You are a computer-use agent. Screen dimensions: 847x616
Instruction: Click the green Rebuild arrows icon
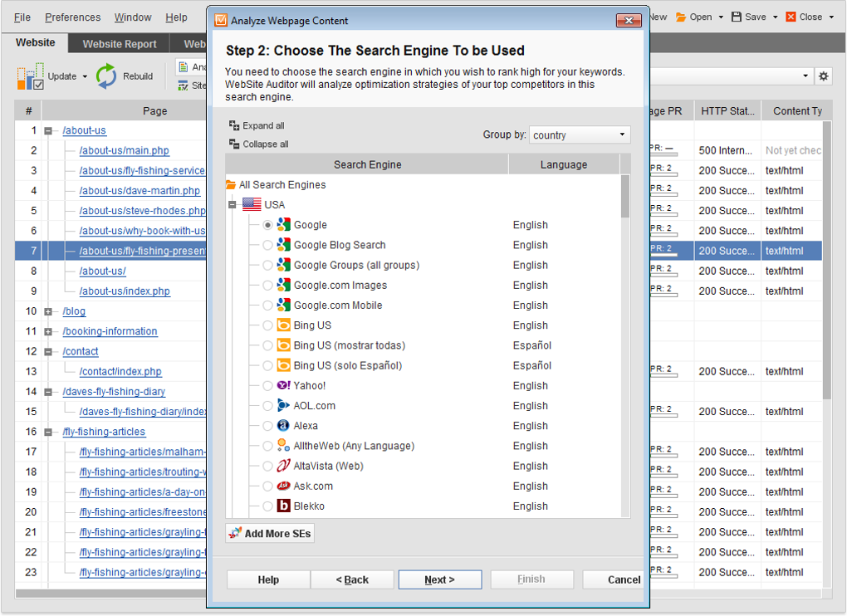[106, 76]
